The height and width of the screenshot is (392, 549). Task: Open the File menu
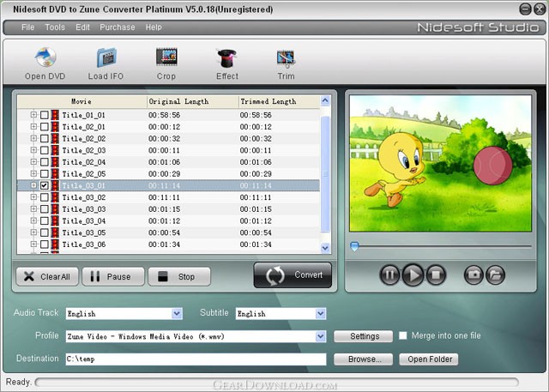tap(28, 27)
